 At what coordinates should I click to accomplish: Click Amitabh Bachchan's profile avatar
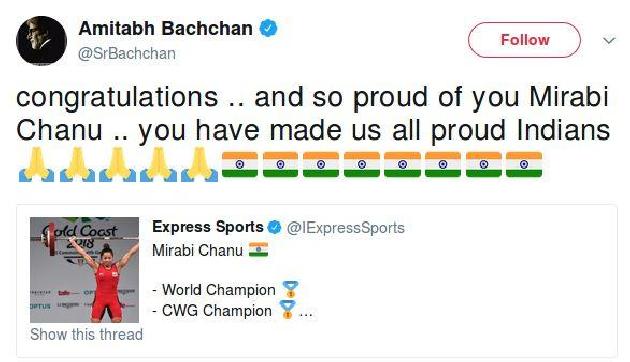[41, 40]
